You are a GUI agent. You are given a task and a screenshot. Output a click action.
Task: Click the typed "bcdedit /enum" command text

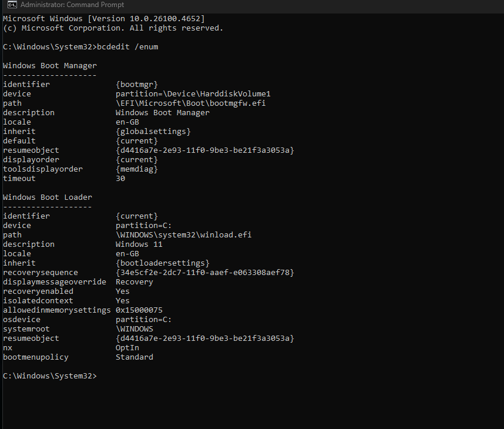[129, 47]
